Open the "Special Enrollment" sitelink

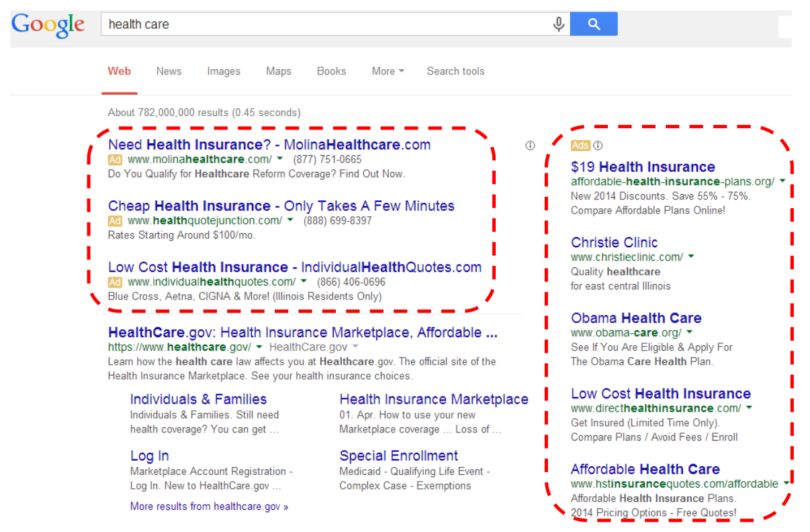click(x=399, y=456)
